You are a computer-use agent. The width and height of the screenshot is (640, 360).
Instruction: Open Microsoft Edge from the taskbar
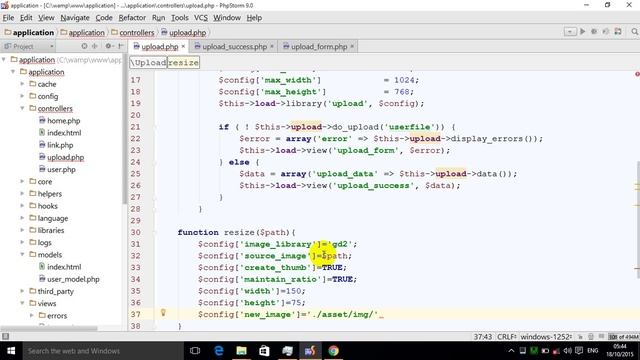[219, 351]
